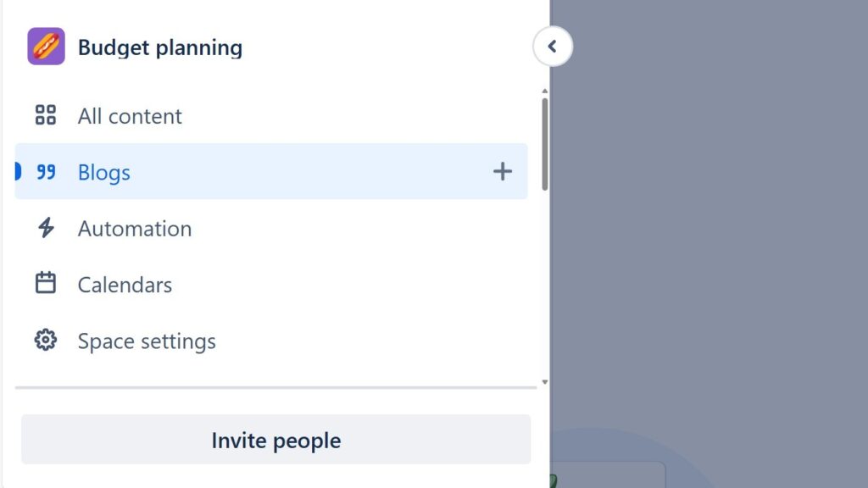This screenshot has width=868, height=488.
Task: Click the Blogs quotation mark icon
Action: point(46,172)
